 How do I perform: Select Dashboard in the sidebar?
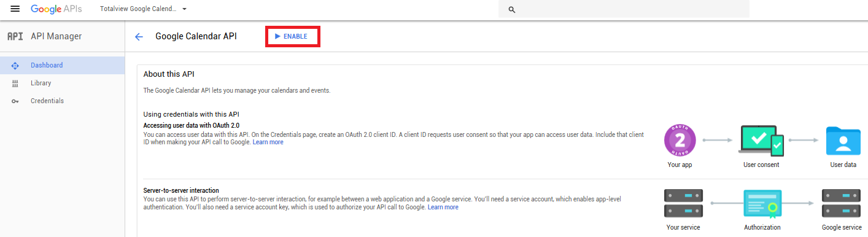(x=62, y=65)
